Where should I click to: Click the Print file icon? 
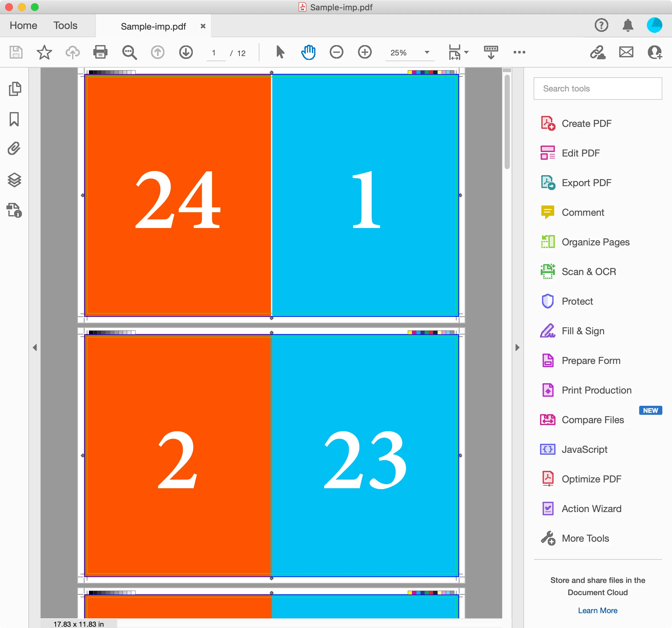(x=100, y=52)
